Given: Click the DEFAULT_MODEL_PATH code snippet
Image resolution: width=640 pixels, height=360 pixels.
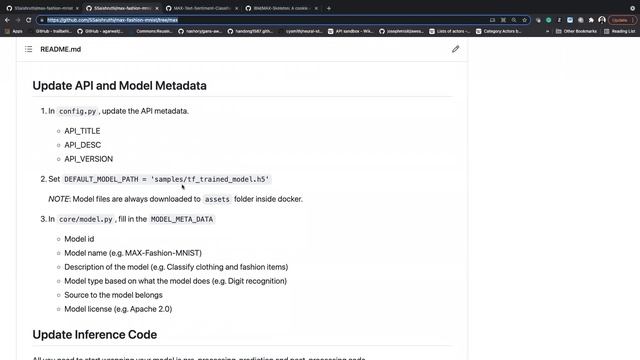Looking at the screenshot, I should [x=167, y=179].
